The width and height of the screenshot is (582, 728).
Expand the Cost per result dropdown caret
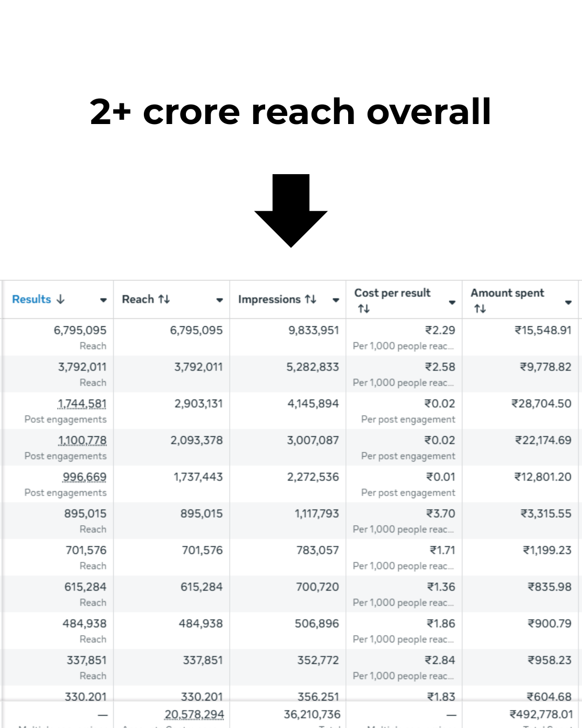pos(452,303)
